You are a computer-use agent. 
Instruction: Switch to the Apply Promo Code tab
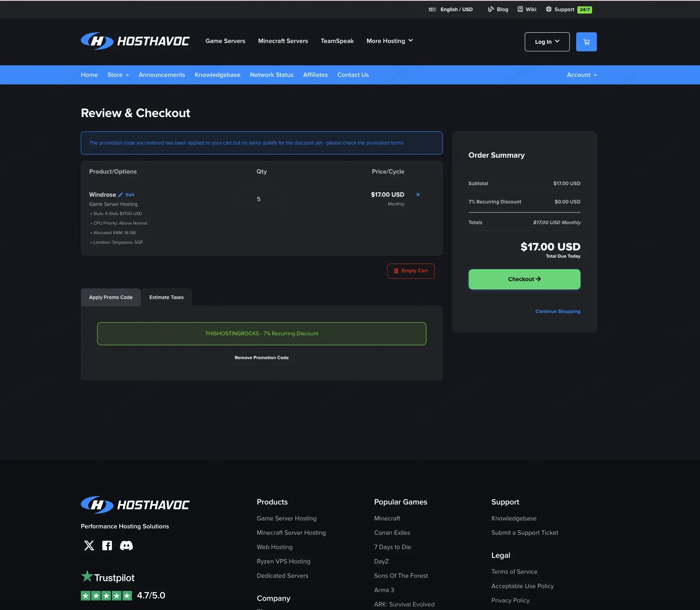point(111,297)
